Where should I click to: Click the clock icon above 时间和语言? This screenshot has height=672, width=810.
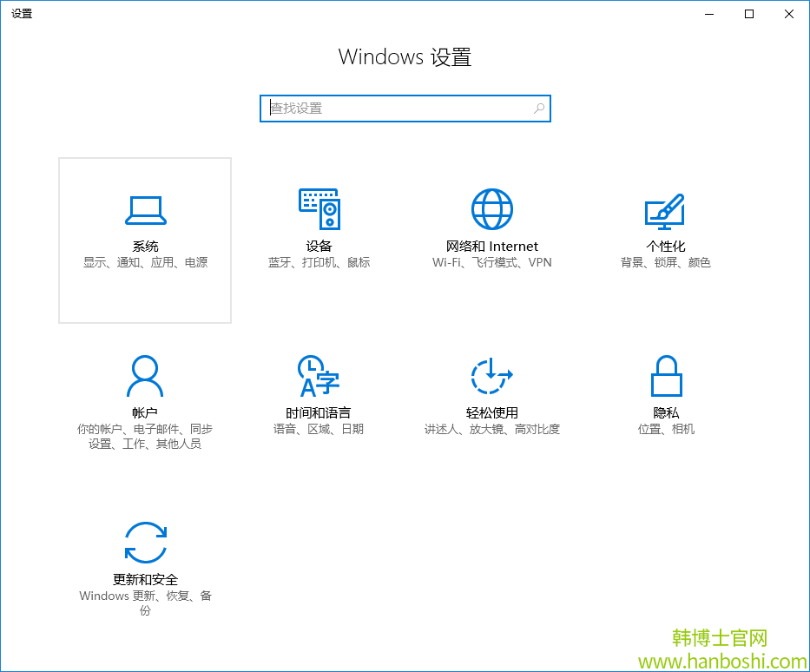tap(318, 375)
